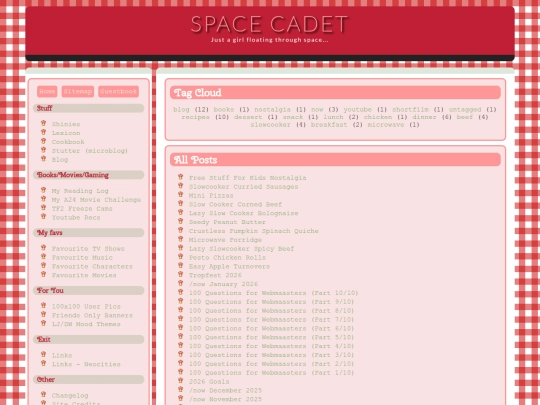Open Favourite TV Shows

point(88,249)
